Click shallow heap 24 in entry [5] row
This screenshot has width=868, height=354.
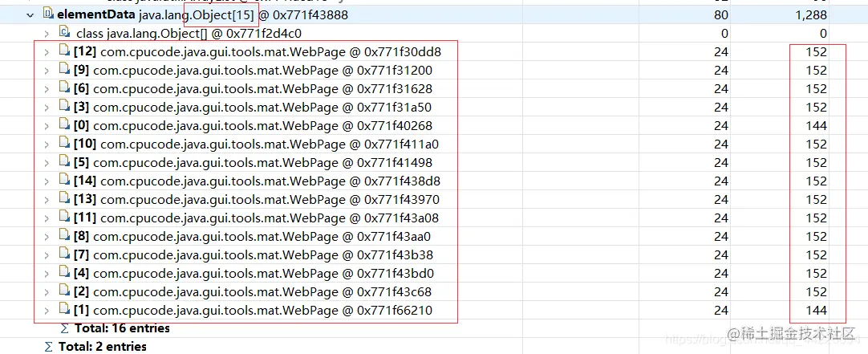pos(721,163)
